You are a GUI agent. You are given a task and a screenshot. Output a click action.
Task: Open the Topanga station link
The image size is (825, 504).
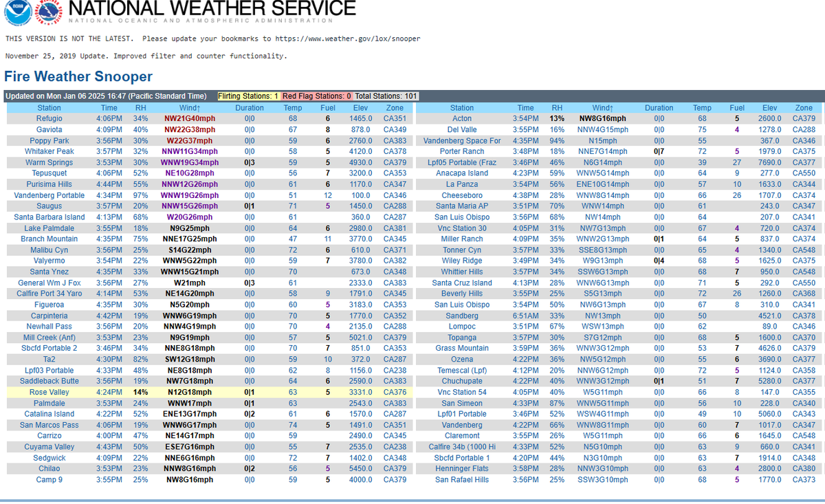(x=462, y=338)
